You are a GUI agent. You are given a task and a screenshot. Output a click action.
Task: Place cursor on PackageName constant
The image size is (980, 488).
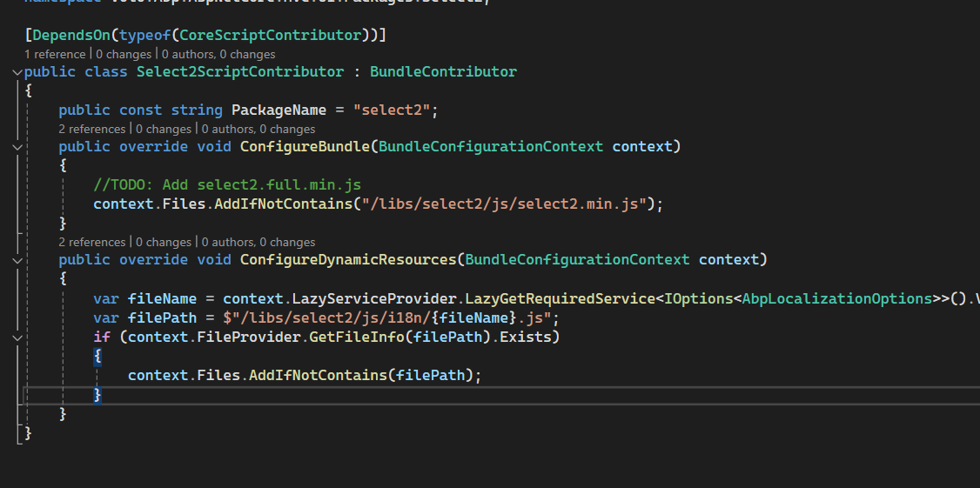pos(279,110)
